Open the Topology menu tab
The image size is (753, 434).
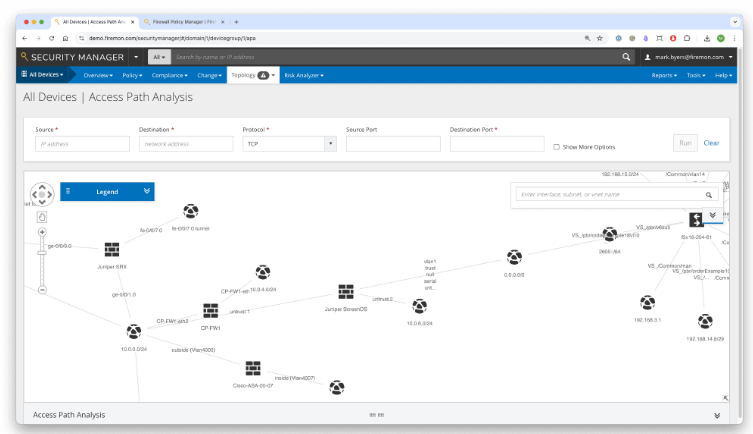[253, 75]
